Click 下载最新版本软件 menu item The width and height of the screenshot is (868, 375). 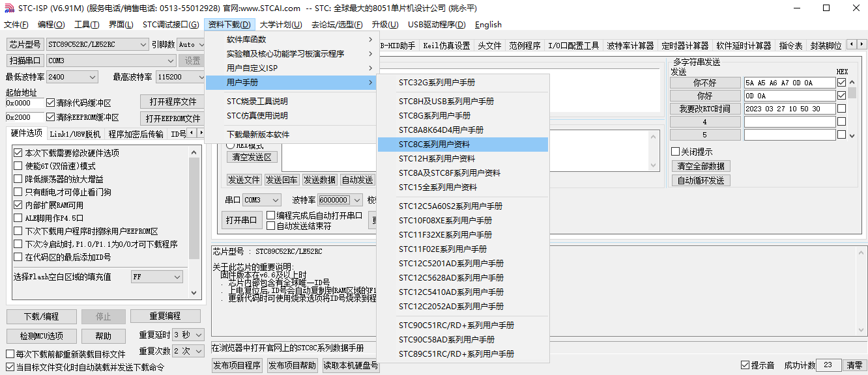pos(291,135)
